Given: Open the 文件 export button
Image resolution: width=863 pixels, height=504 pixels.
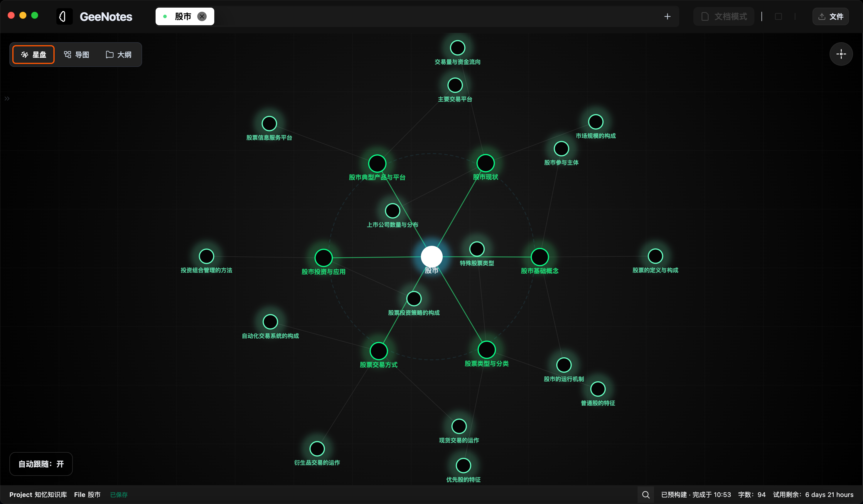Looking at the screenshot, I should pyautogui.click(x=830, y=16).
